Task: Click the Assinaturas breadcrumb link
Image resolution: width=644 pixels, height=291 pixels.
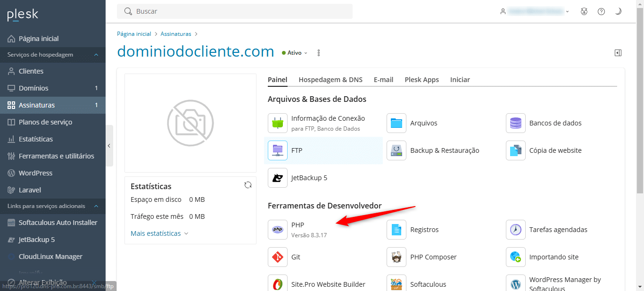Action: click(x=176, y=34)
